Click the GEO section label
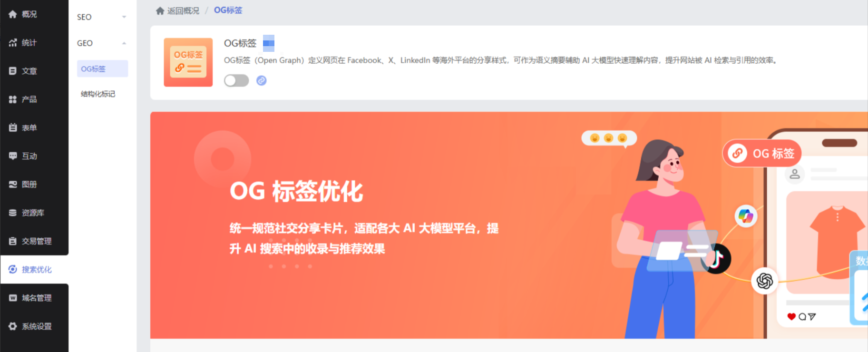The image size is (868, 352). (x=85, y=43)
